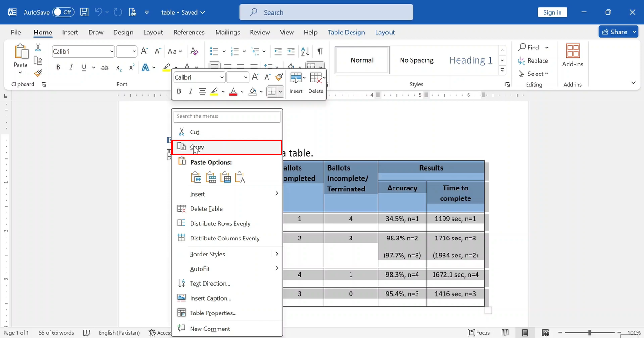Open the Calibri font dropdown in ribbon
Viewport: 644px width, 338px height.
coord(84,51)
